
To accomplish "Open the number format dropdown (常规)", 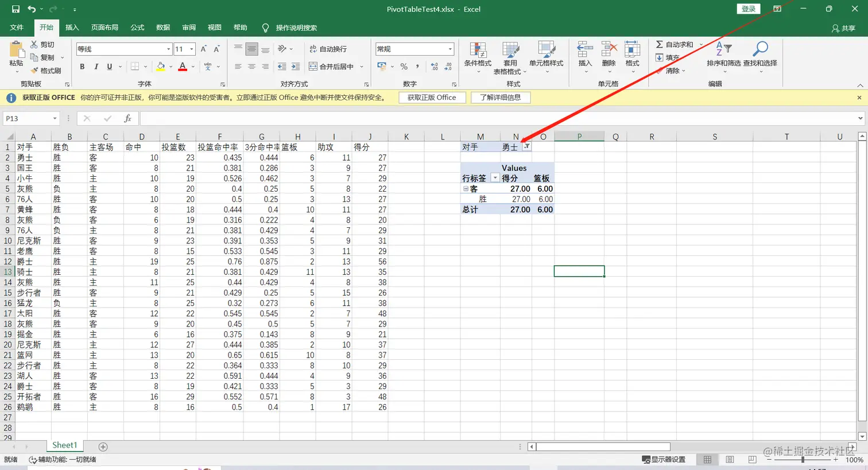I will [x=450, y=49].
